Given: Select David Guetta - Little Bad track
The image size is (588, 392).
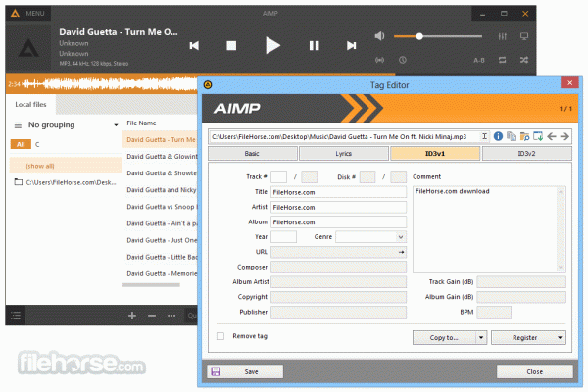Looking at the screenshot, I should click(x=160, y=257).
